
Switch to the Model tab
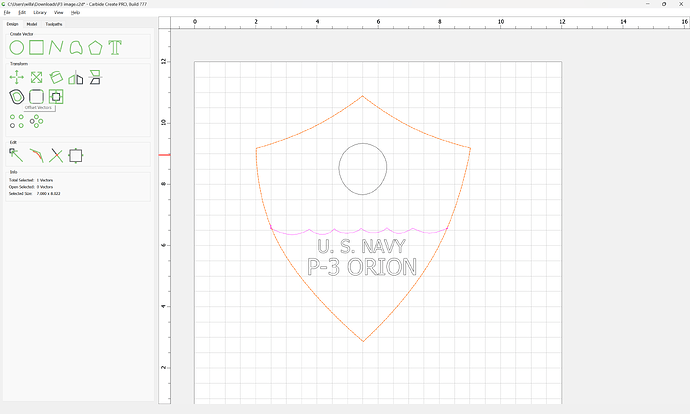[32, 22]
